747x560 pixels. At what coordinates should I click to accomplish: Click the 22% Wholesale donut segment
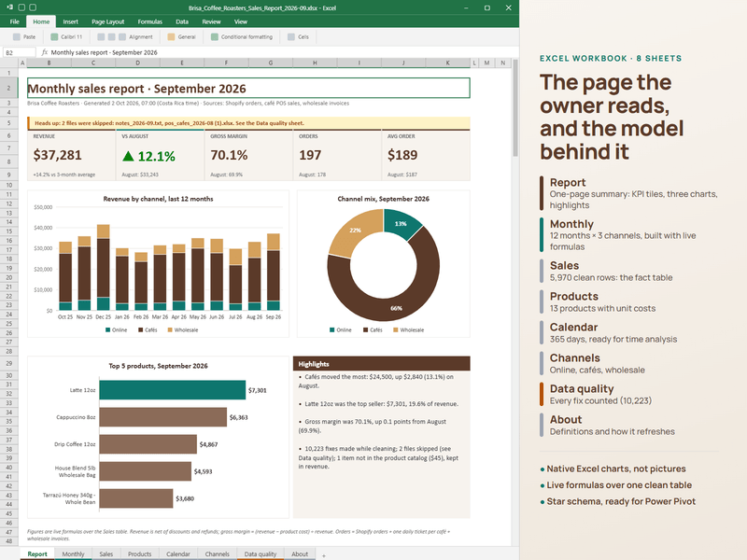[x=356, y=230]
